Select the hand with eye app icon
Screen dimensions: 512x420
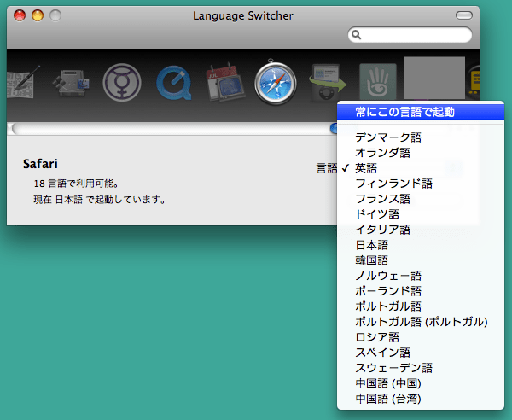pos(378,82)
